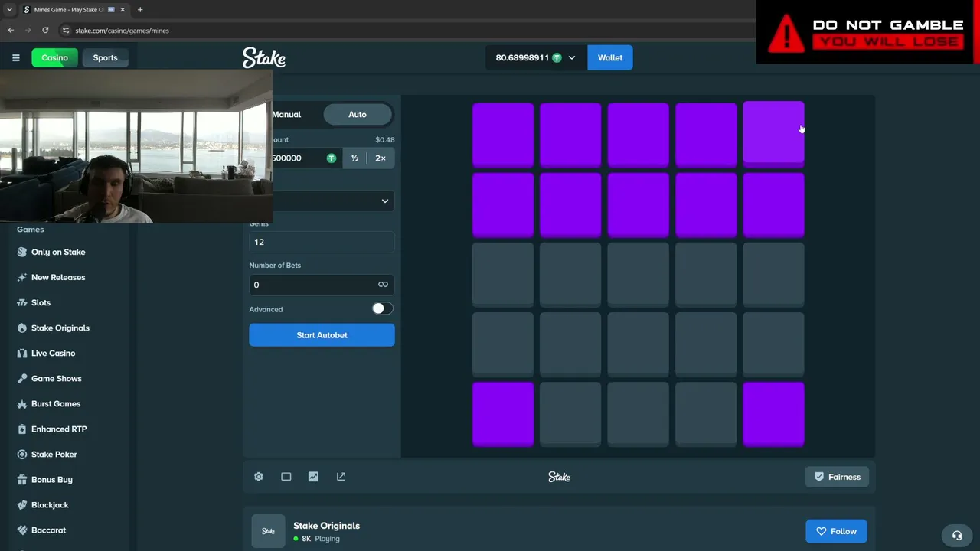
Task: Deselect the purple tile in row one, column one
Action: [503, 135]
